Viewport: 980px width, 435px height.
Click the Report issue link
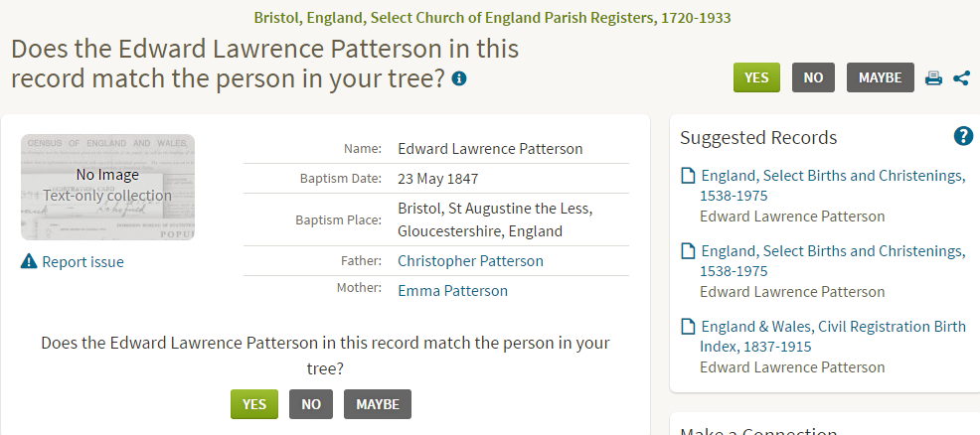82,262
